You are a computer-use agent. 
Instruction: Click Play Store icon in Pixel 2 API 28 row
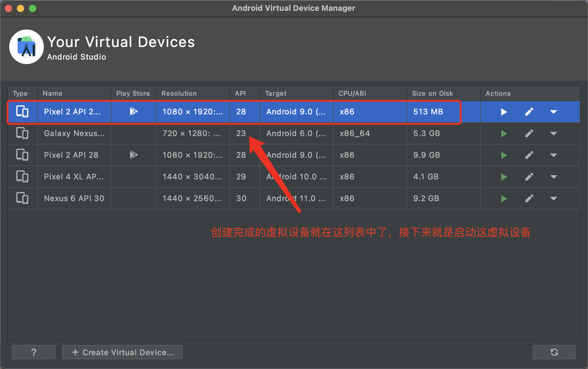pos(134,155)
